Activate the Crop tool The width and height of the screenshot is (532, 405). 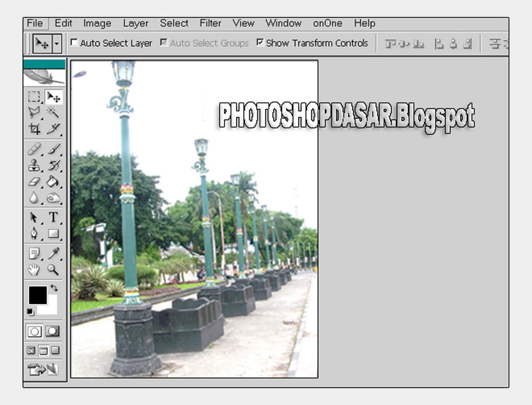(x=34, y=128)
